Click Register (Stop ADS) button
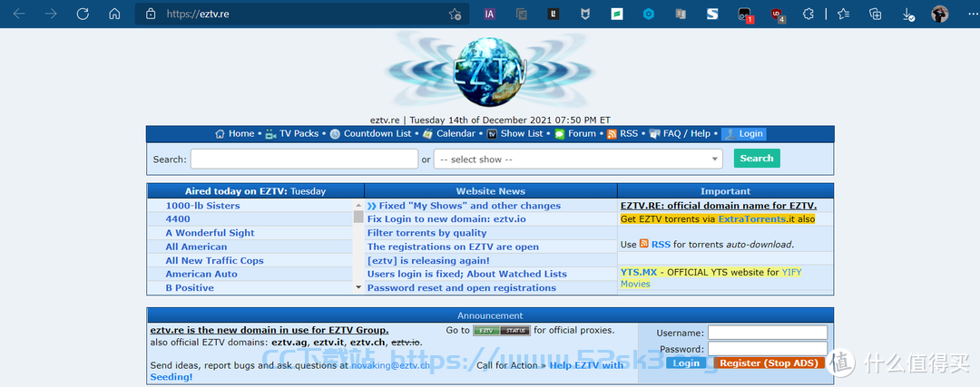The width and height of the screenshot is (980, 387). click(x=769, y=363)
